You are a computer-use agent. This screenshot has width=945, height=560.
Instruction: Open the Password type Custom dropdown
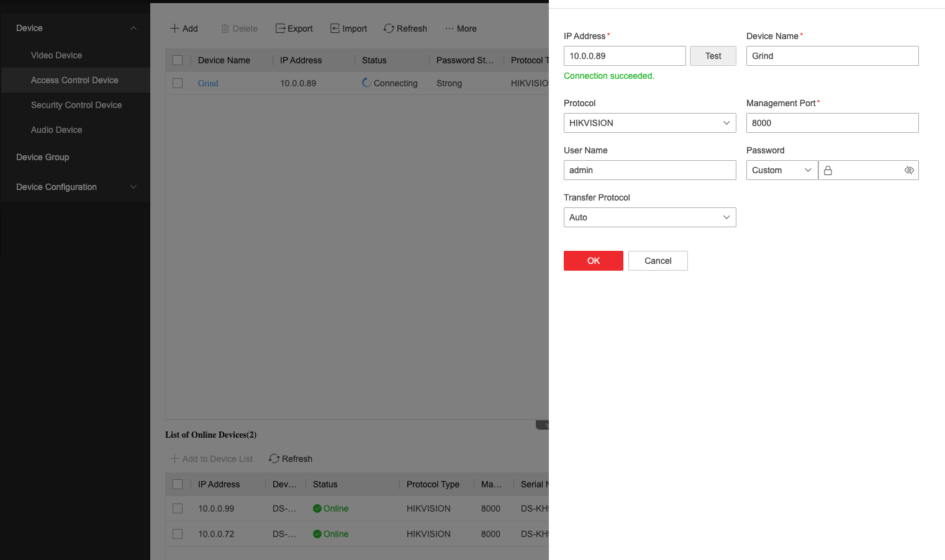[782, 170]
